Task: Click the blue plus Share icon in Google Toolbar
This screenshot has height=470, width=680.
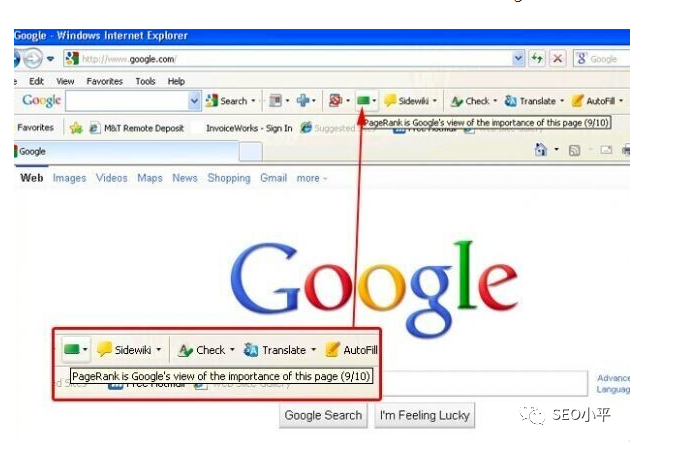Action: coord(303,101)
